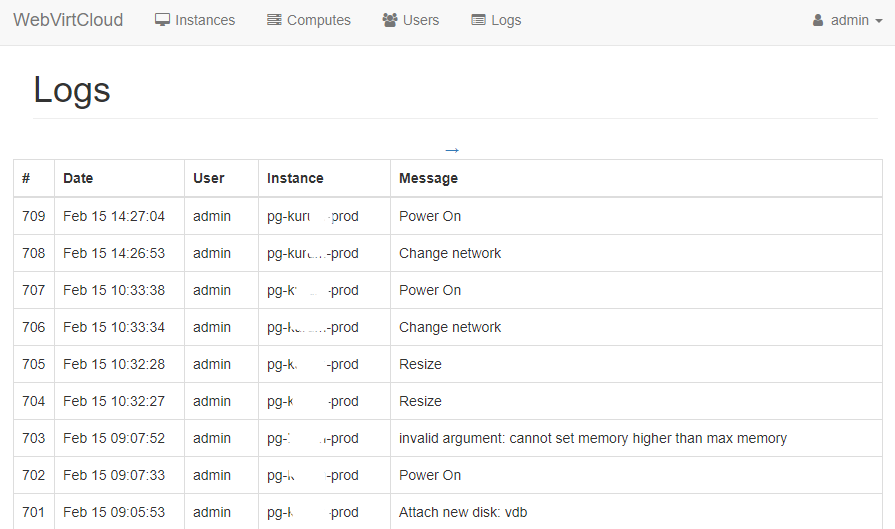The width and height of the screenshot is (895, 529).
Task: Click the Instance column header
Action: point(295,178)
